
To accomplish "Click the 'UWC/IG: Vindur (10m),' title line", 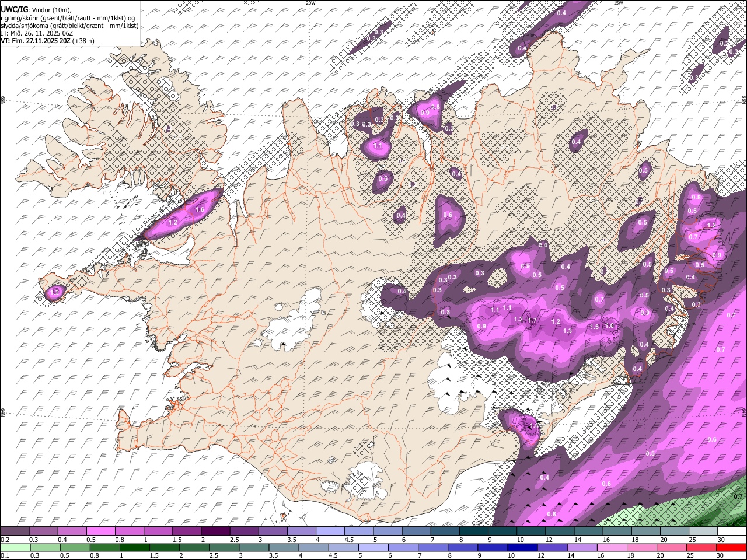I will click(x=36, y=10).
